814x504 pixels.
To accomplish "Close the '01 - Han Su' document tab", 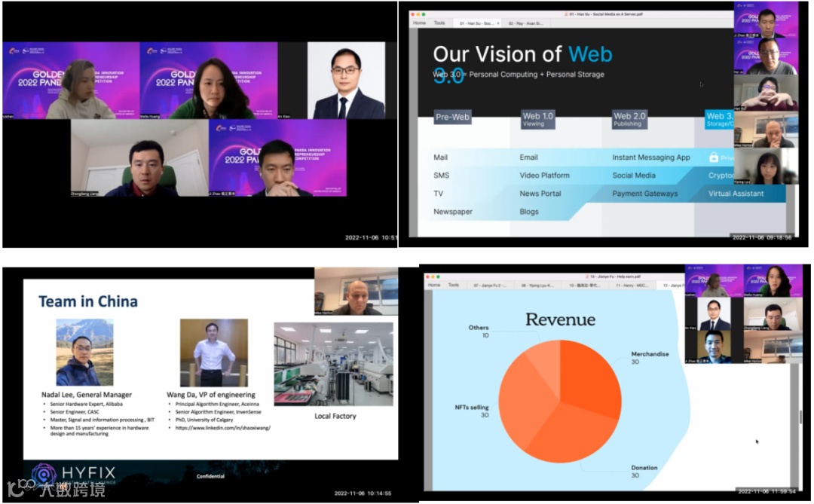I will tap(498, 23).
